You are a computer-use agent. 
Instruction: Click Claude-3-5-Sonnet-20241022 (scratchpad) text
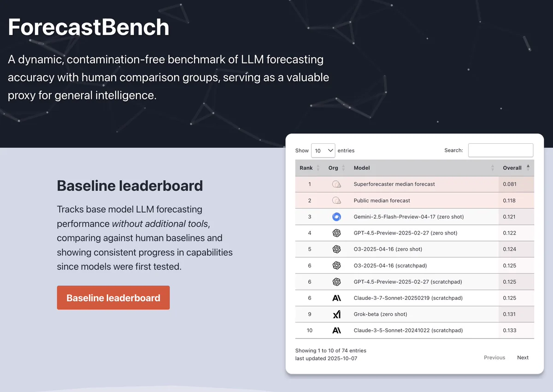pos(408,330)
